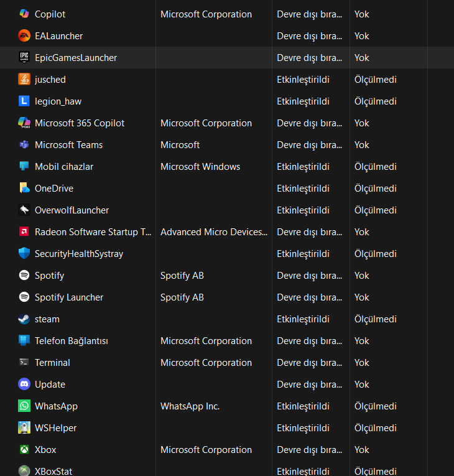Select legion_haw name text
The width and height of the screenshot is (454, 476).
click(58, 101)
